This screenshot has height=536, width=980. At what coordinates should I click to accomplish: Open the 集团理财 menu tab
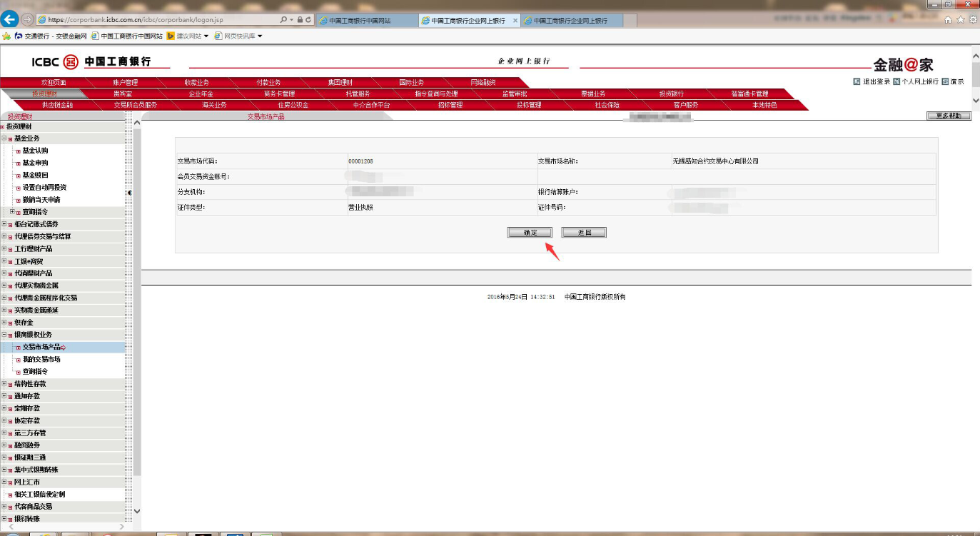340,82
